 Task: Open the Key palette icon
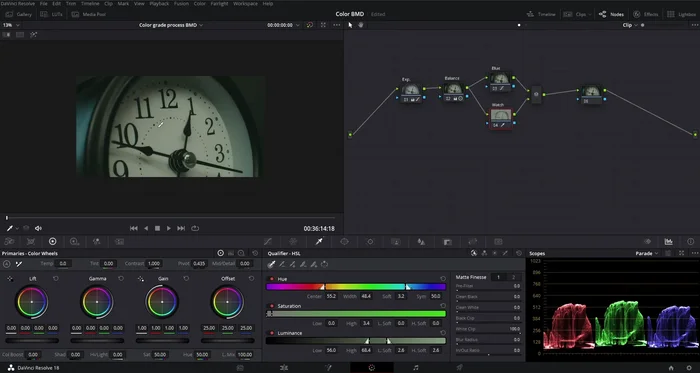coord(447,241)
